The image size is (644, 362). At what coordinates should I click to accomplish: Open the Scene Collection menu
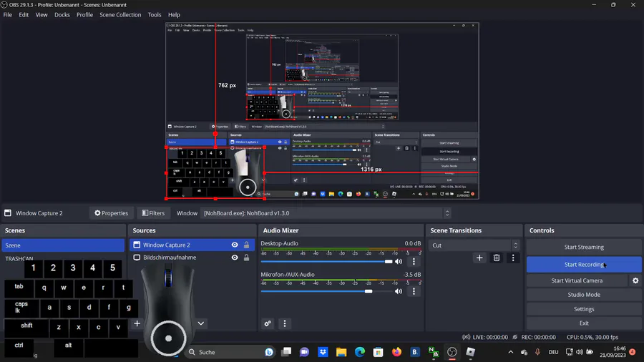[x=120, y=15]
